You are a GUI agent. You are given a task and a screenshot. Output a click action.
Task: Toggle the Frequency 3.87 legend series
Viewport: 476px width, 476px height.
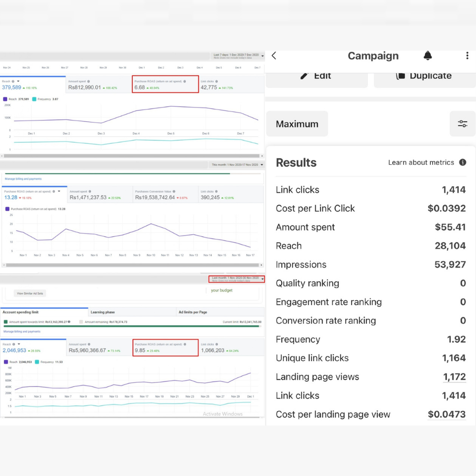(35, 99)
